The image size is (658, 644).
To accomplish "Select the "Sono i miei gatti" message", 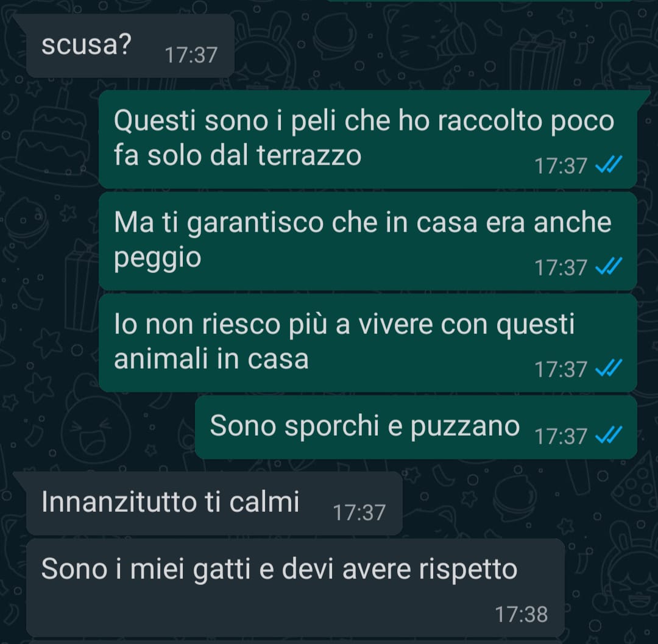I will [295, 587].
